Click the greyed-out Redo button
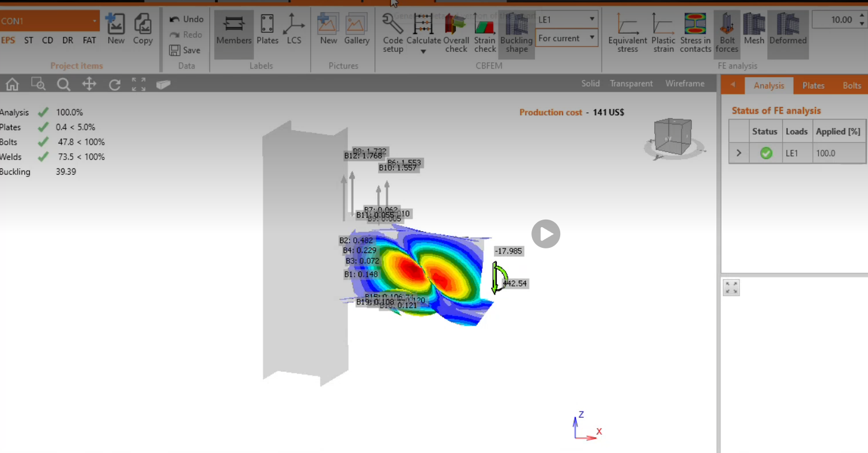Image resolution: width=868 pixels, height=453 pixels. click(186, 35)
